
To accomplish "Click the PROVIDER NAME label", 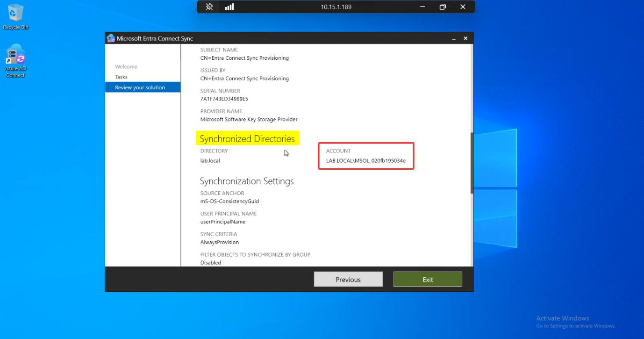I will tap(221, 111).
